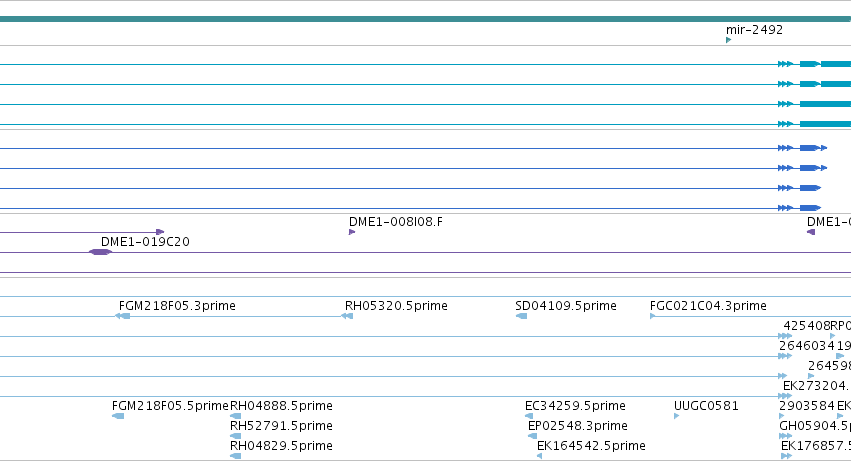
Task: Click the EP02548.3prime label
Action: click(577, 426)
